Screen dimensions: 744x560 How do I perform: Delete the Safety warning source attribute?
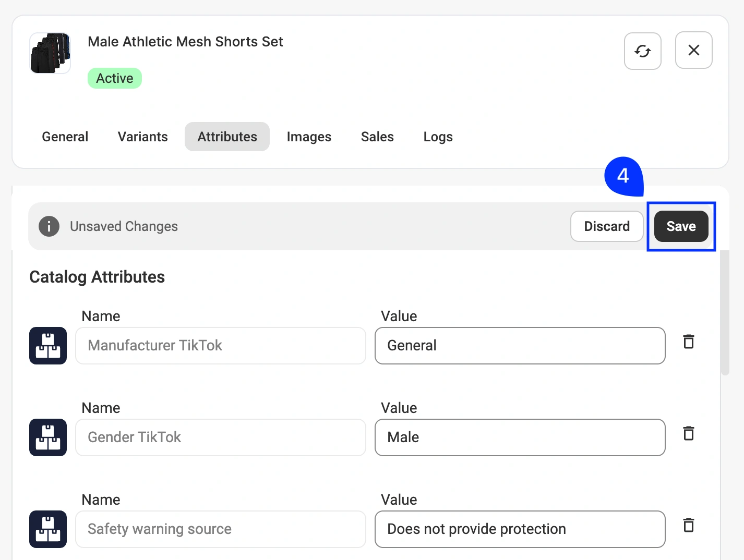click(689, 525)
